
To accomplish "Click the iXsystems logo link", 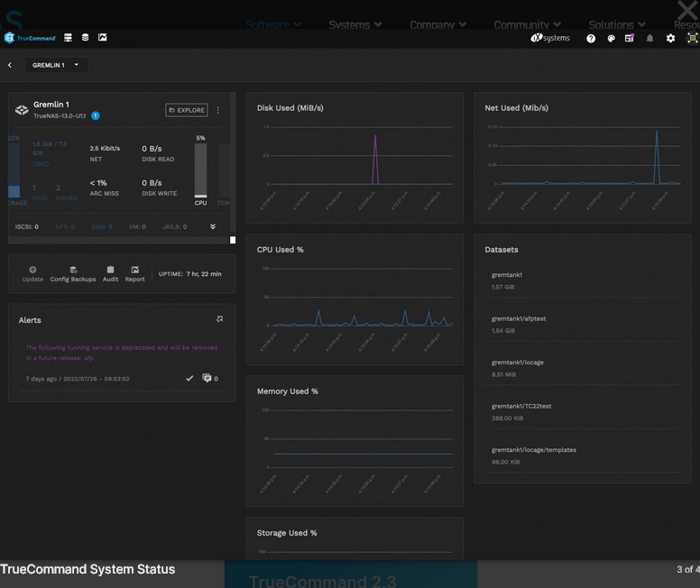I will (x=550, y=38).
